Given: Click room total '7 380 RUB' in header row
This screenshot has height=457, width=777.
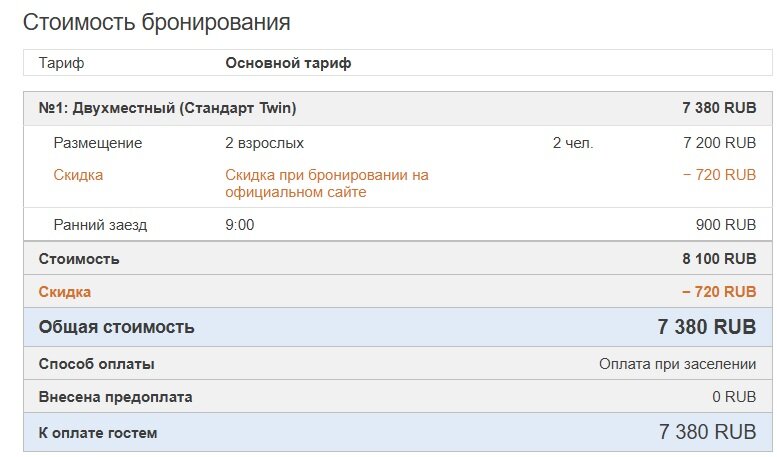Looking at the screenshot, I should [719, 108].
